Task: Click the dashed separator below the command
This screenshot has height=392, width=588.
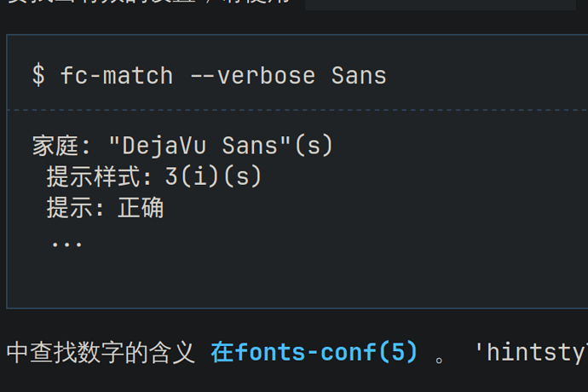Action: (x=297, y=110)
